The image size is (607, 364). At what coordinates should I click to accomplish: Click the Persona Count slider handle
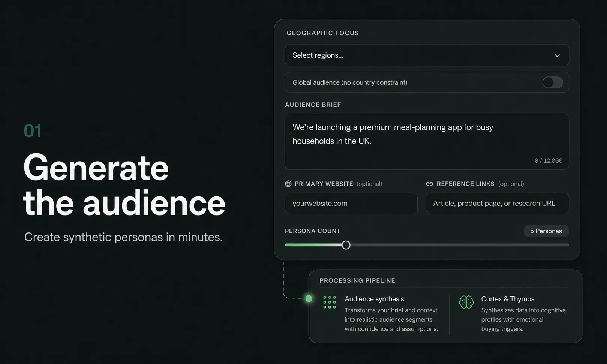pos(346,245)
